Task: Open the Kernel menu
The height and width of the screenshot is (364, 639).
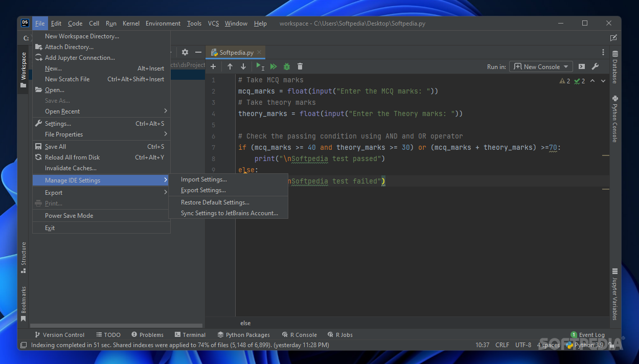Action: (x=131, y=23)
